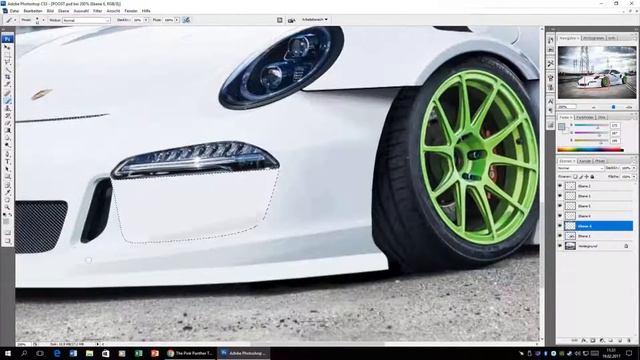This screenshot has height=360, width=640.
Task: Select the Lasso tool
Action: tap(7, 62)
